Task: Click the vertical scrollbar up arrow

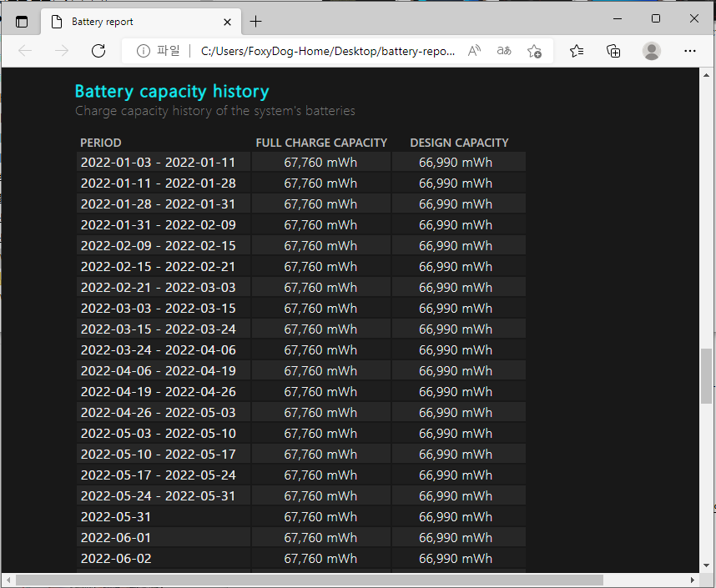Action: [x=707, y=75]
